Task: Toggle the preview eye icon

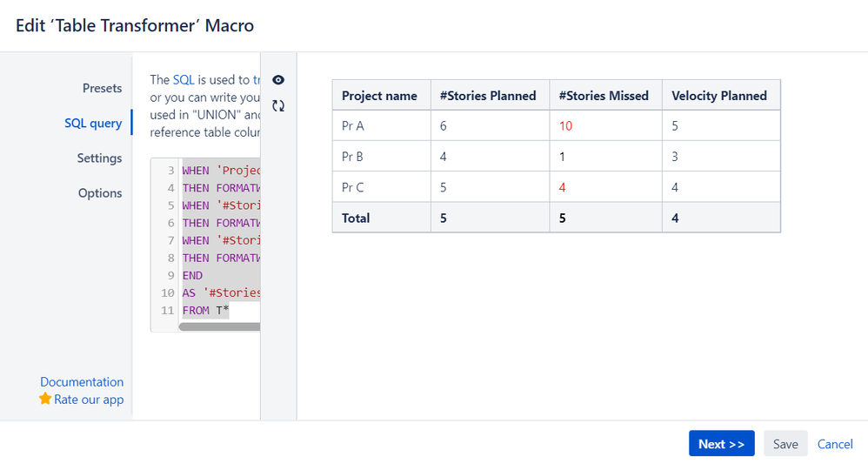Action: [x=278, y=80]
